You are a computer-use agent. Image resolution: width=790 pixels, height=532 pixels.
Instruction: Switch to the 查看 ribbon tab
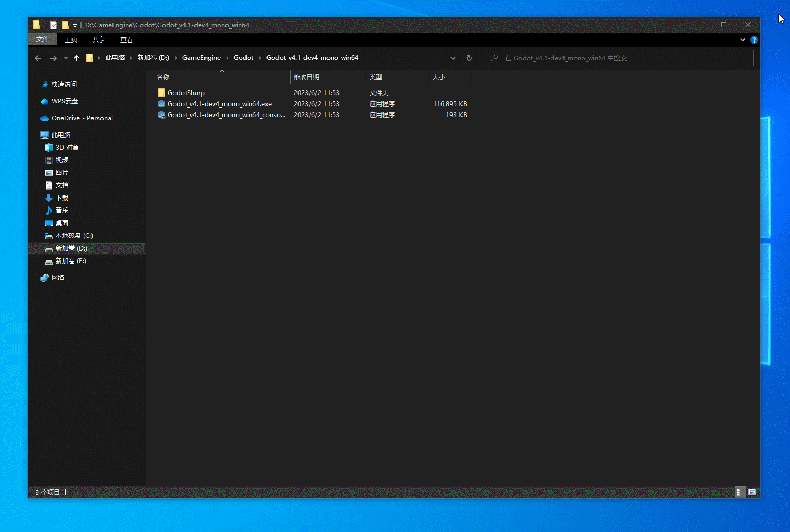[126, 39]
